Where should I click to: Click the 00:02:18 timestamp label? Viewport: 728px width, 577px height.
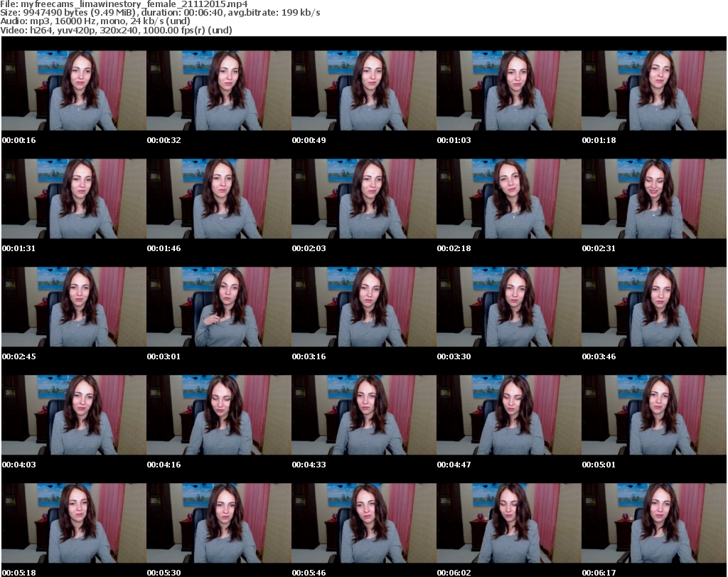point(454,248)
